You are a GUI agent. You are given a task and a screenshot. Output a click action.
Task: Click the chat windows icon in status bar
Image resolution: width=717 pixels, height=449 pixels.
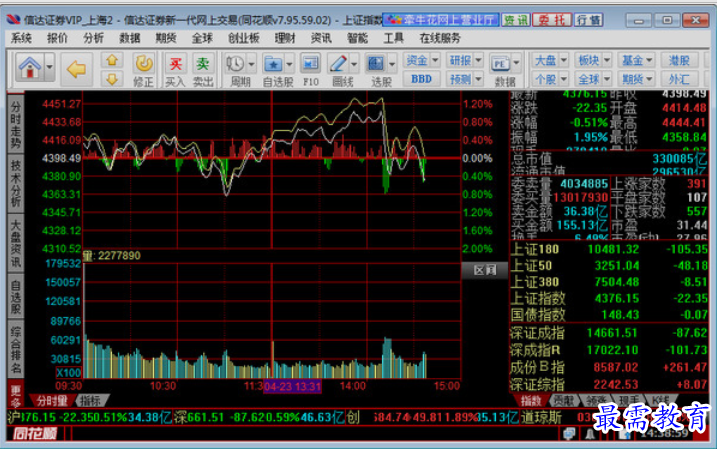point(569,433)
